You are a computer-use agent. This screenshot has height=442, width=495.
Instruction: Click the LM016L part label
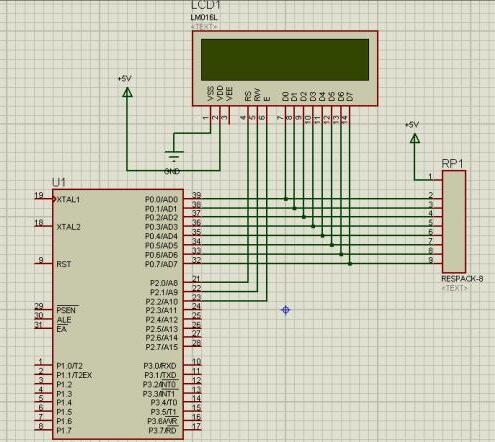pyautogui.click(x=204, y=17)
